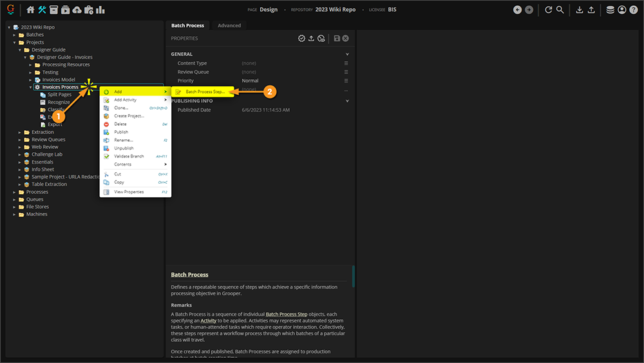
Task: Save properties with the floppy disk icon
Action: pos(337,38)
